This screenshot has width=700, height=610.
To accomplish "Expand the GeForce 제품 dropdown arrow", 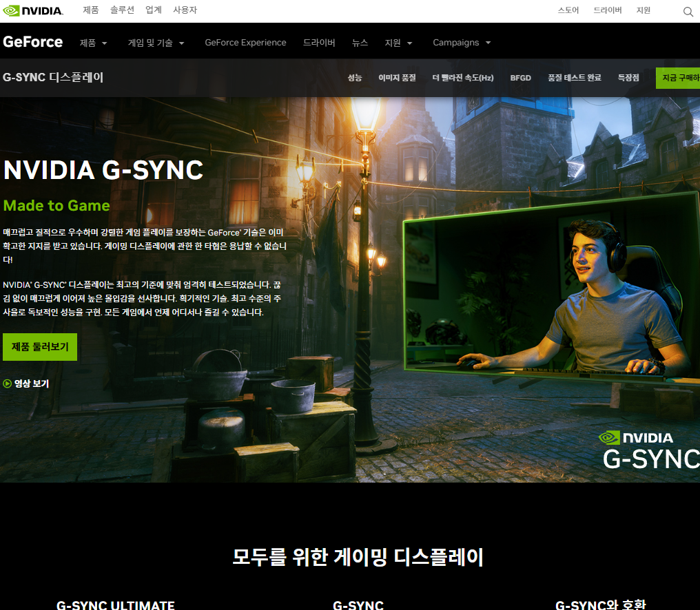I will coord(105,43).
